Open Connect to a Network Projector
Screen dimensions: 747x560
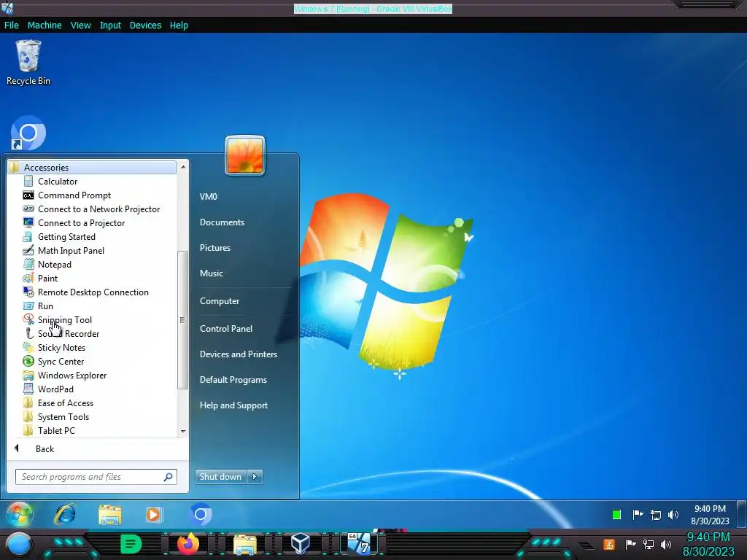click(x=98, y=209)
